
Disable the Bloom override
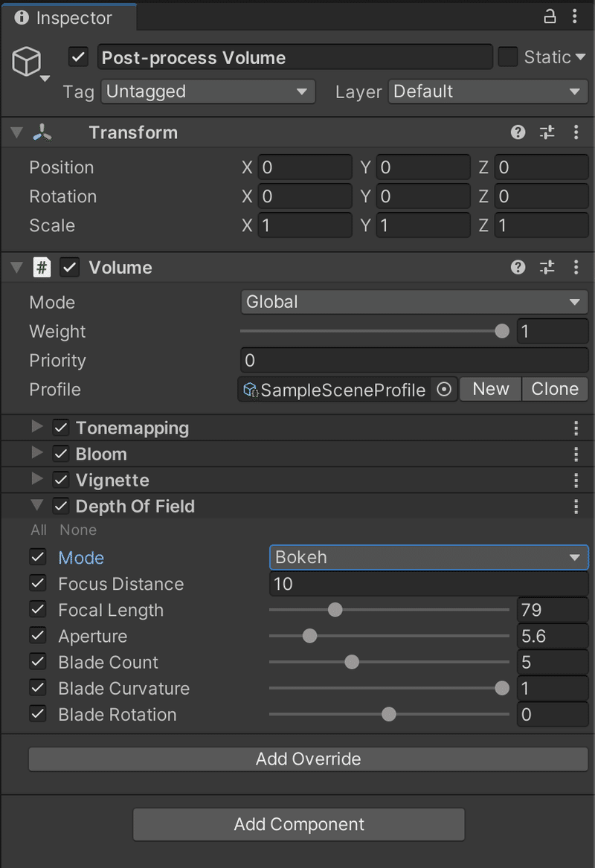coord(60,454)
